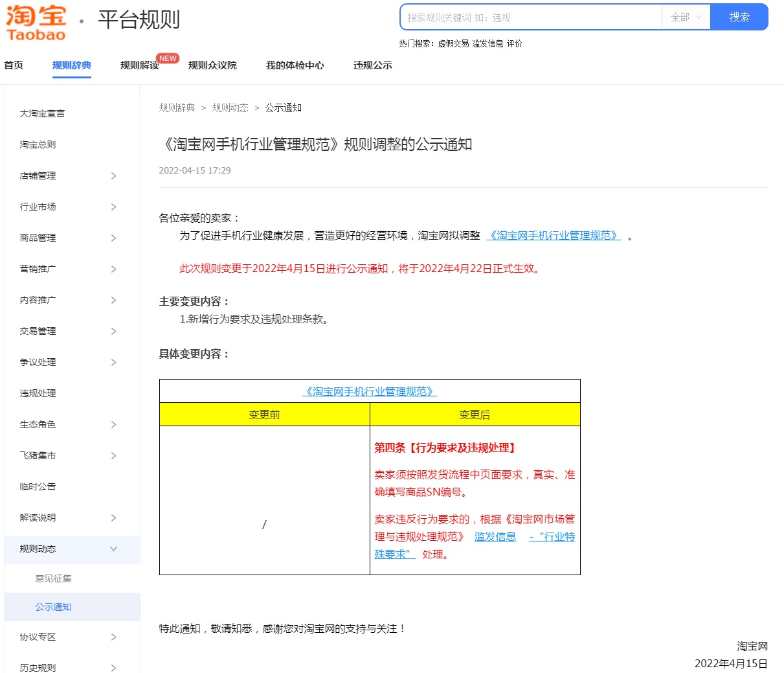Open 《淘宝网手机行业管理规范》 link in intro paragraph
Viewport: 784px width, 673px height.
point(554,236)
